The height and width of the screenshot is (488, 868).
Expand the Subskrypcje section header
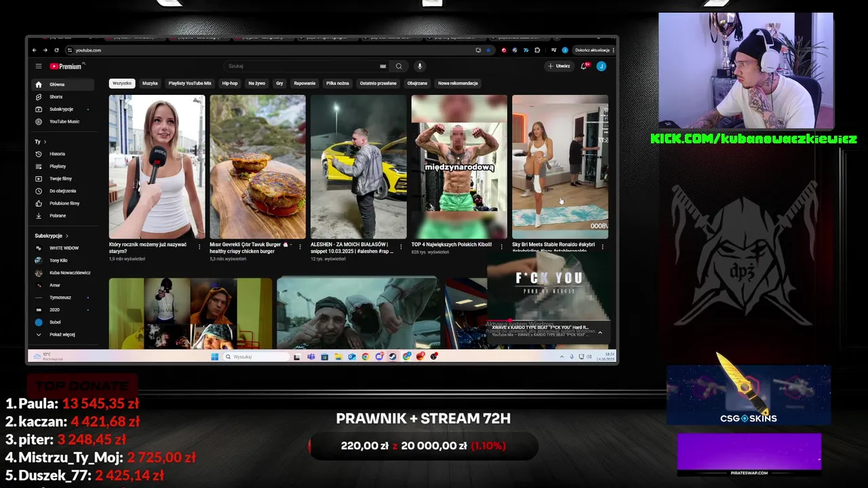click(52, 236)
